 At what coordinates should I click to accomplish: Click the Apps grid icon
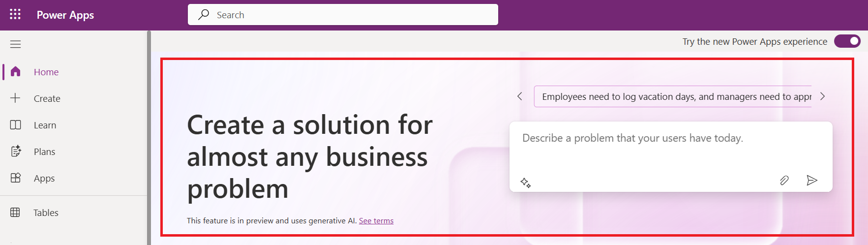pos(16,178)
